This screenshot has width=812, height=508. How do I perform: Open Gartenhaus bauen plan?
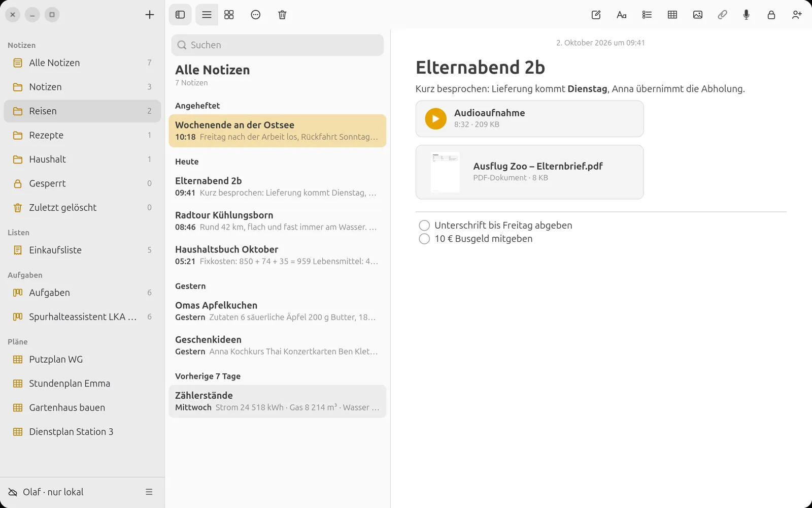point(82,407)
